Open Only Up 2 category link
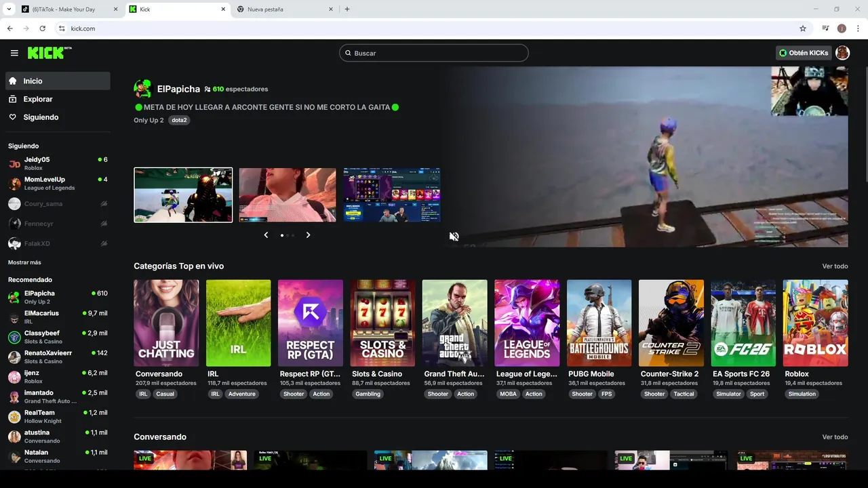 [149, 120]
